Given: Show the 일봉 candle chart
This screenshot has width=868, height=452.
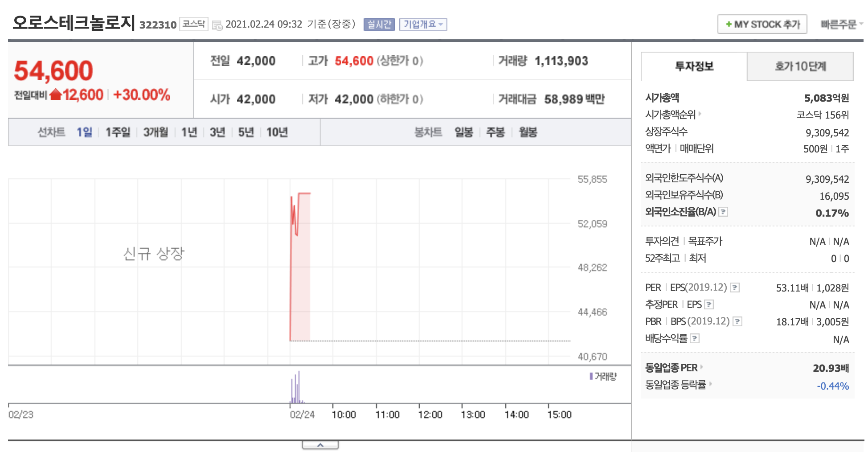Looking at the screenshot, I should pos(464,132).
